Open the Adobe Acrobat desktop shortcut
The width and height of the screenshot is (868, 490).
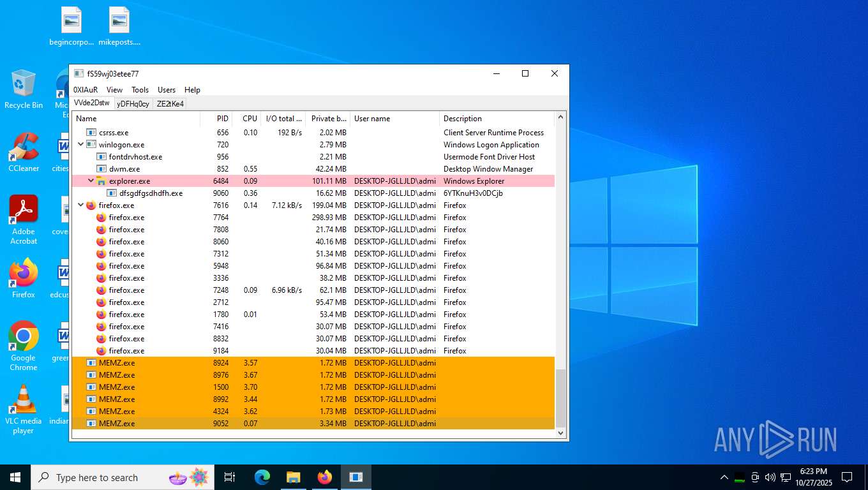coord(24,220)
